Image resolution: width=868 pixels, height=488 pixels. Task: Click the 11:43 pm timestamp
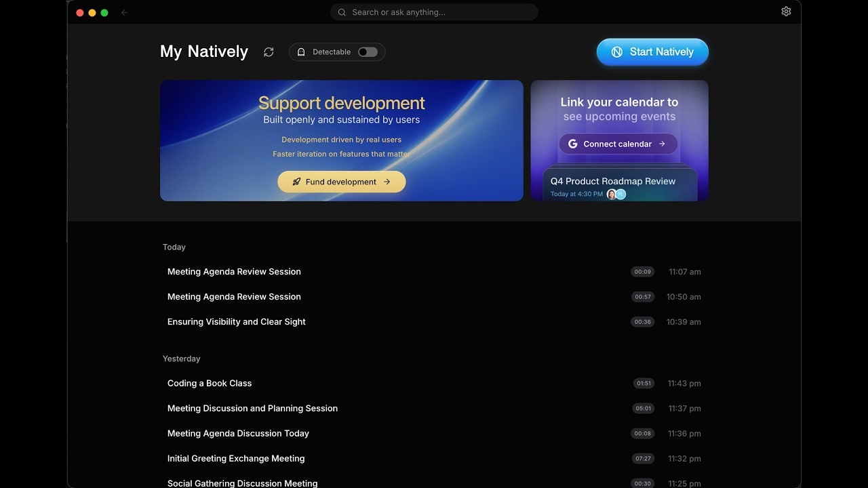684,384
